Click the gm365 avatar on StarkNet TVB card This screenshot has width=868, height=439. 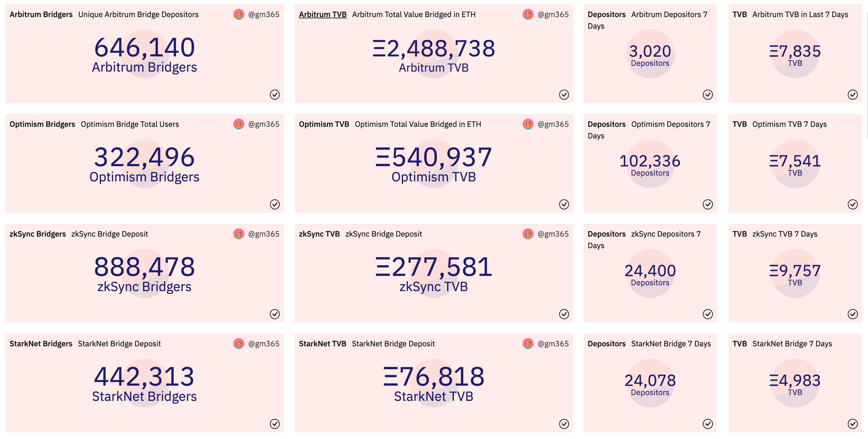528,344
